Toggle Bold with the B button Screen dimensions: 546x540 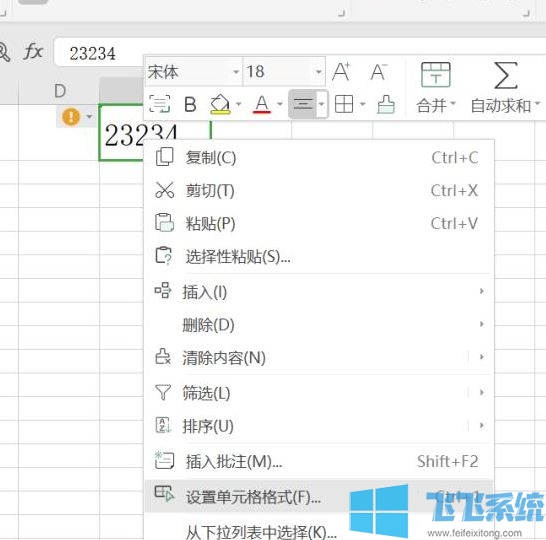tap(190, 104)
